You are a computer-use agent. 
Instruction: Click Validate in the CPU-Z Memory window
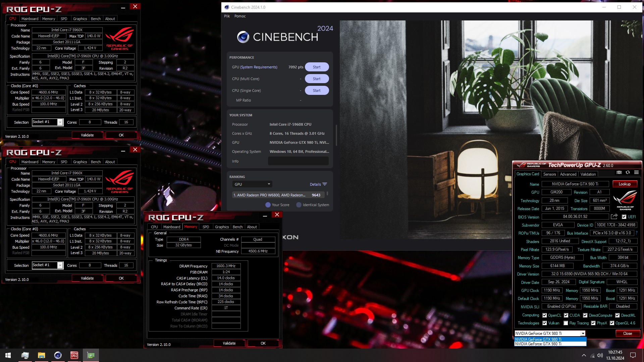(229, 343)
